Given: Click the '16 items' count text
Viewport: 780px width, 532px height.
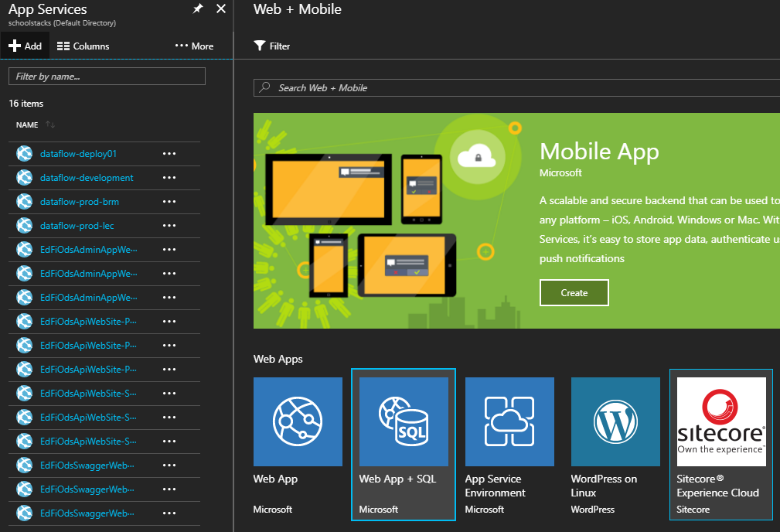Looking at the screenshot, I should tap(26, 104).
